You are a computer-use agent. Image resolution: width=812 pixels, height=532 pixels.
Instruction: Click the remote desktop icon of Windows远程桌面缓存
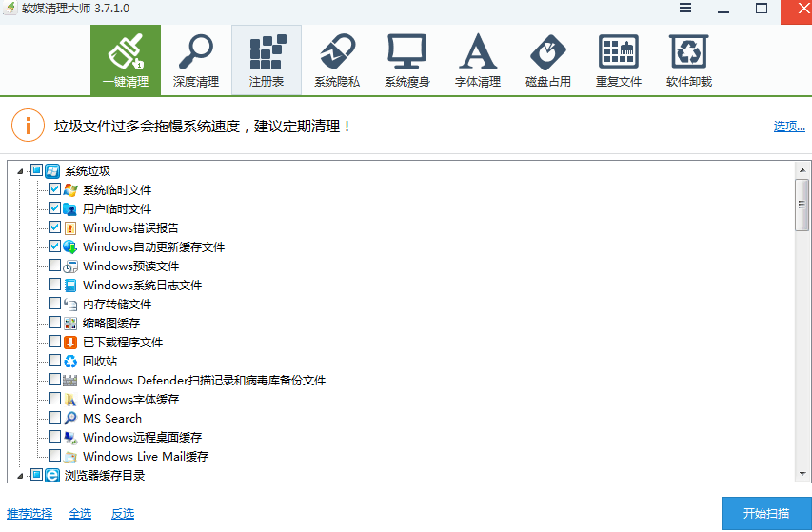pyautogui.click(x=70, y=437)
